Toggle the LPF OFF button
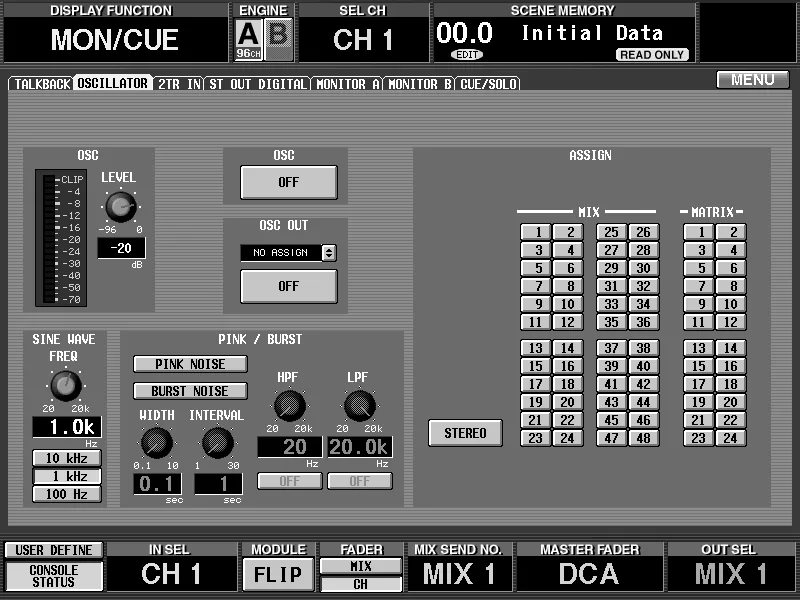 (x=360, y=481)
